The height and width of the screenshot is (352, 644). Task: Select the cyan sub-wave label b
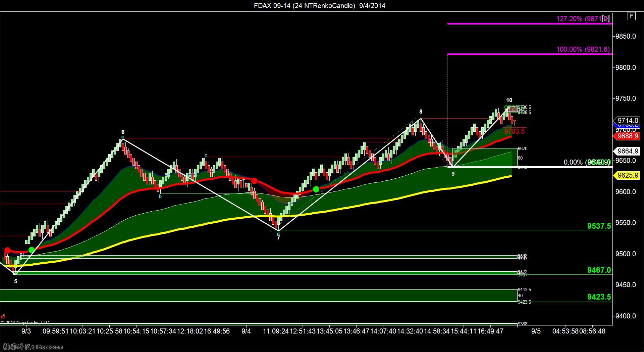160,196
